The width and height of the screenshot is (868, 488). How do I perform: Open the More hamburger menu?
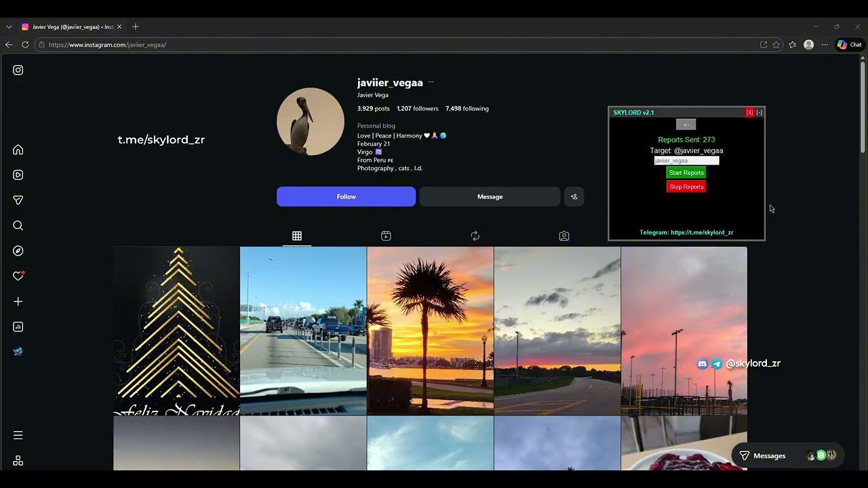[x=18, y=435]
